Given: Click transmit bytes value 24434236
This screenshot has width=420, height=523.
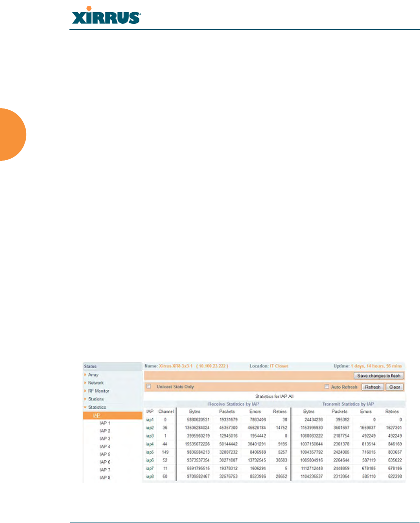Looking at the screenshot, I should [314, 420].
